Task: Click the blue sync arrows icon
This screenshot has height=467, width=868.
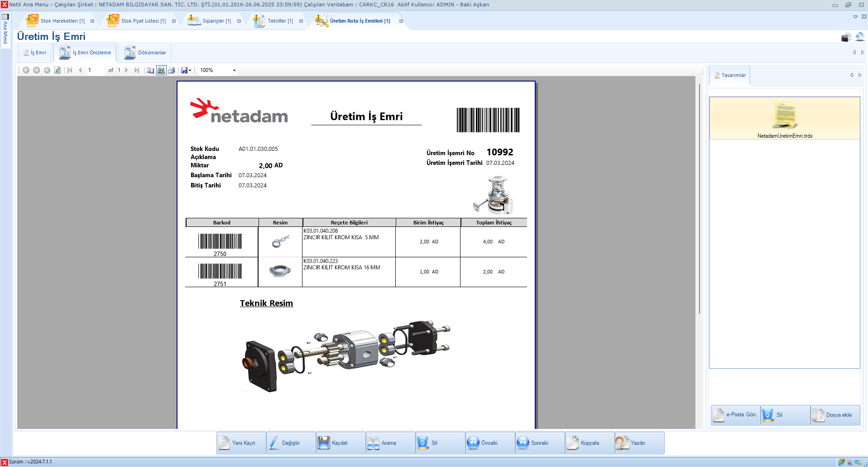Action: click(x=859, y=37)
